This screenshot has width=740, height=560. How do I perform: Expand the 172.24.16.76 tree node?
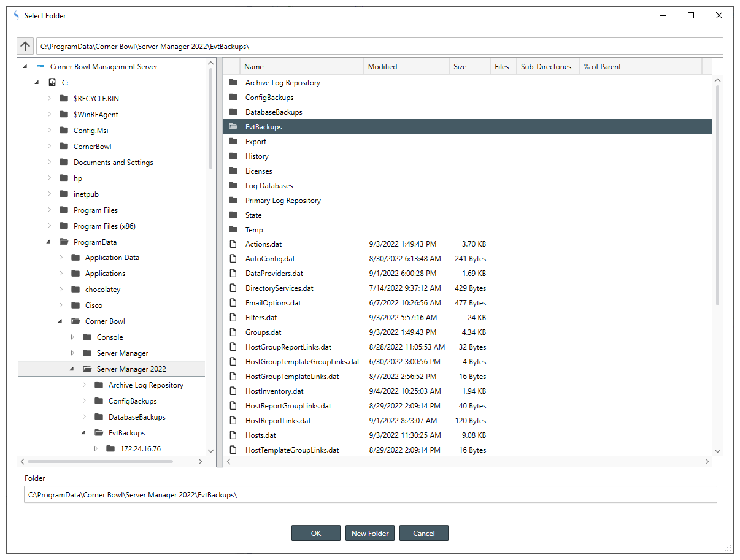96,449
